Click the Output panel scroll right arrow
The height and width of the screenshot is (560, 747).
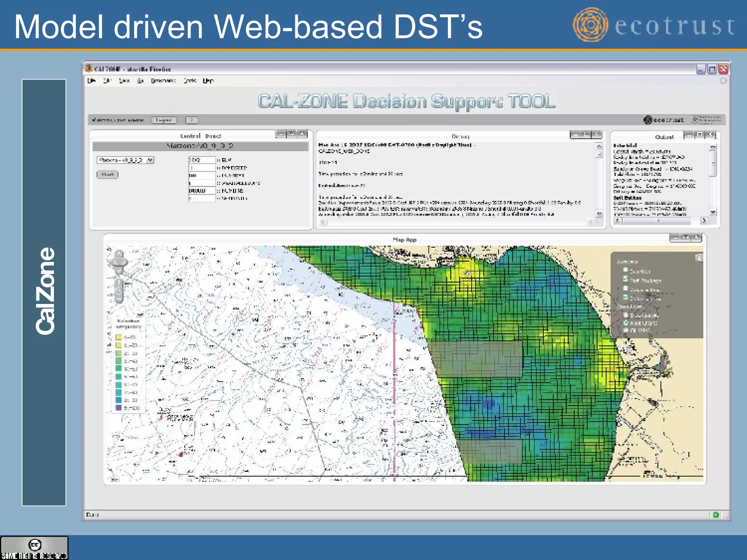(x=704, y=221)
